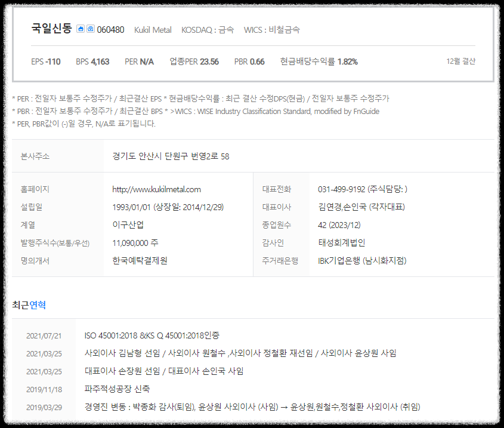
Task: Click the WICS : 비철금속 classification
Action: [x=271, y=30]
